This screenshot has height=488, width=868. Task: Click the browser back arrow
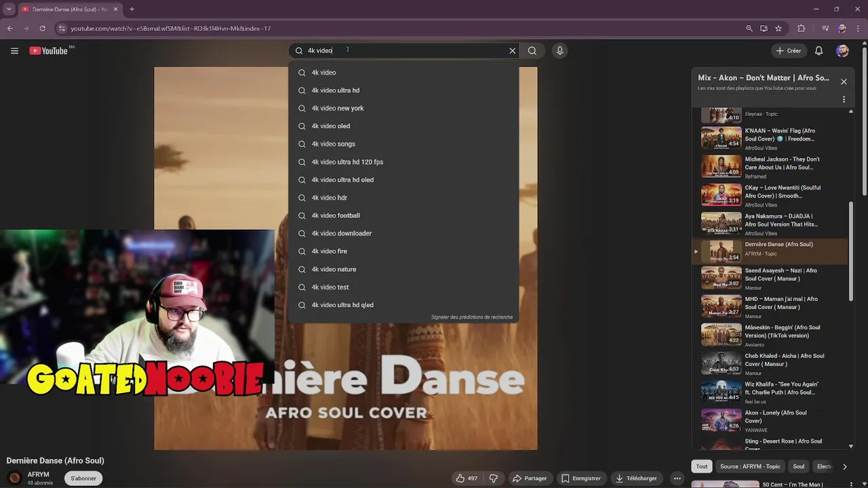[9, 28]
